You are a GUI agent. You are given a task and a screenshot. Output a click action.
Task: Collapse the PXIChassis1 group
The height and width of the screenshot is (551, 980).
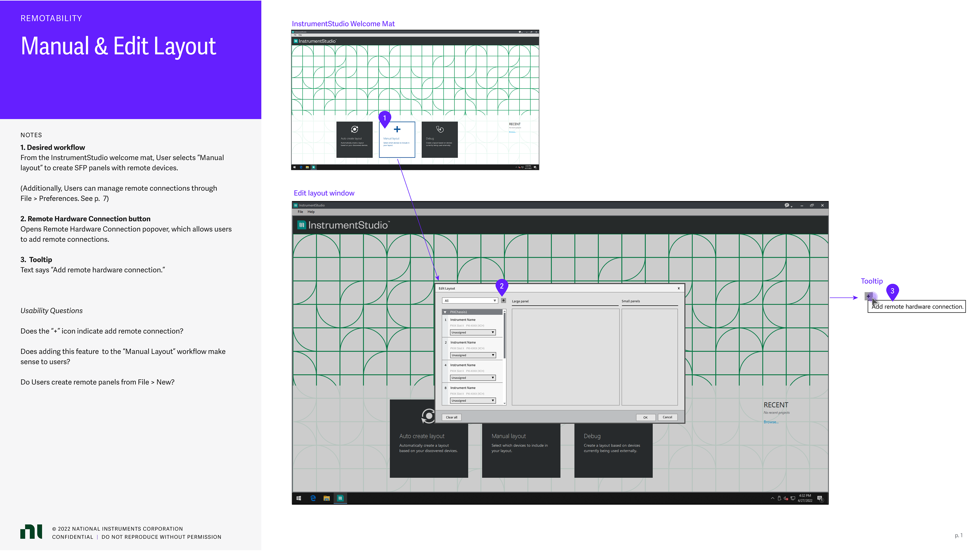click(x=445, y=312)
